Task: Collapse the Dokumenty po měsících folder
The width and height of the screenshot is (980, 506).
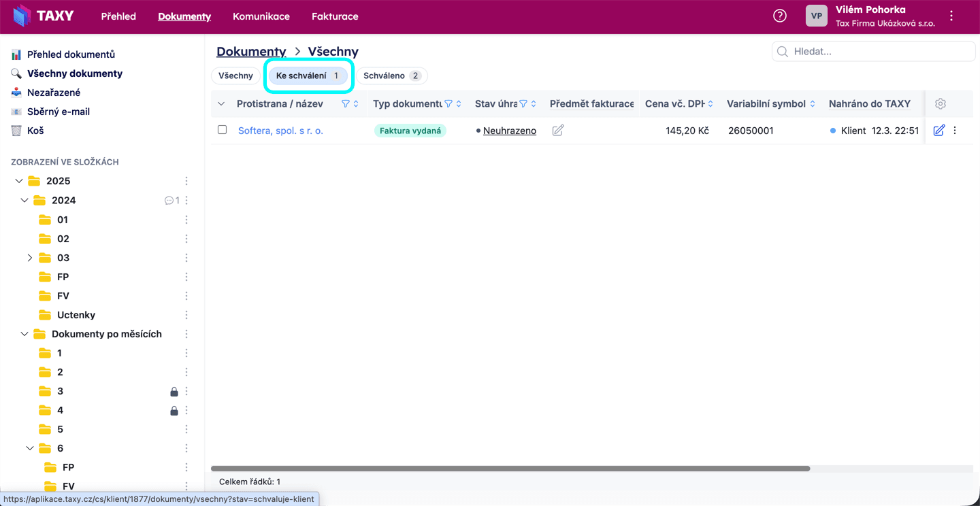Action: click(x=24, y=334)
